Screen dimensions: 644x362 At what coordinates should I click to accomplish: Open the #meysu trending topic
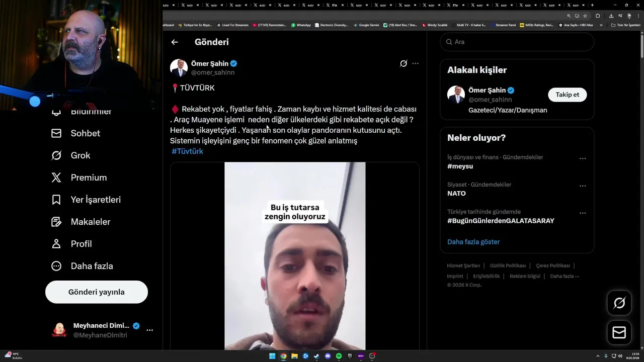tap(460, 166)
